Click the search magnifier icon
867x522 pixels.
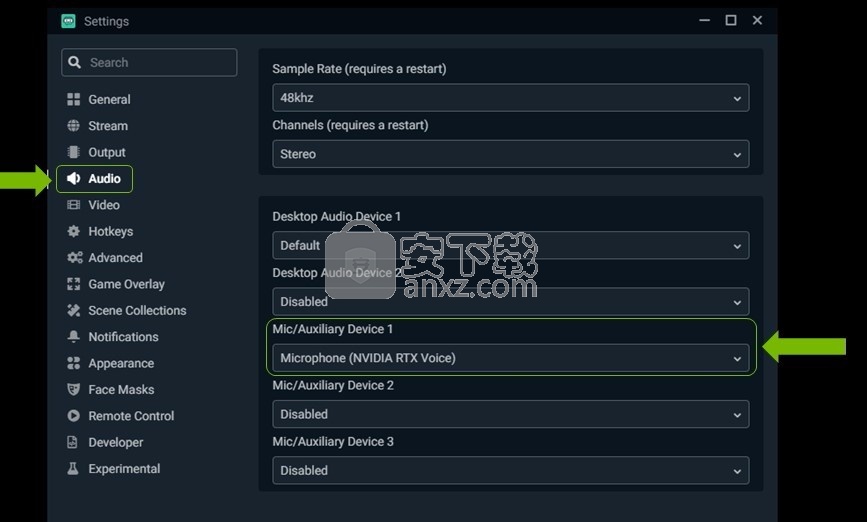click(x=75, y=62)
